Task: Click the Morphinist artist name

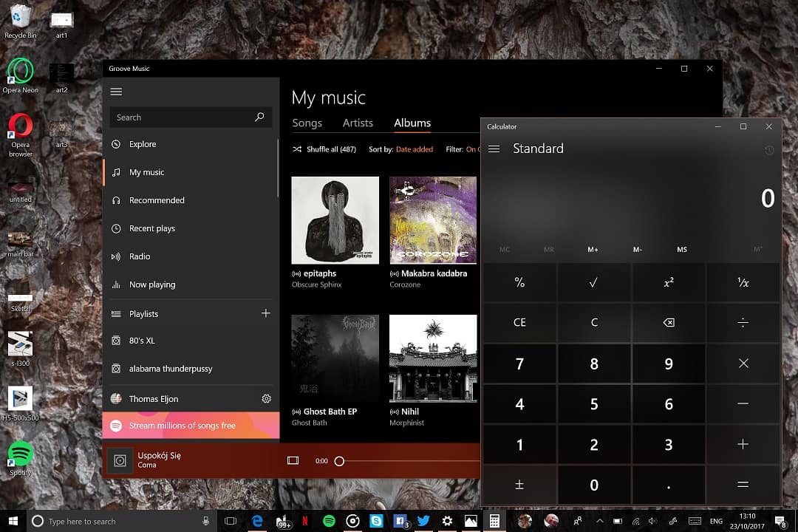Action: [x=406, y=423]
